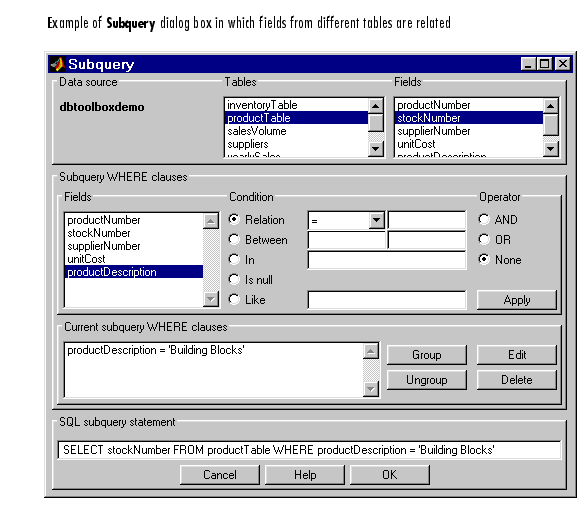Image resolution: width=584 pixels, height=507 pixels.
Task: Click down arrow of WHERE clauses Fields scrollbar
Action: click(211, 299)
